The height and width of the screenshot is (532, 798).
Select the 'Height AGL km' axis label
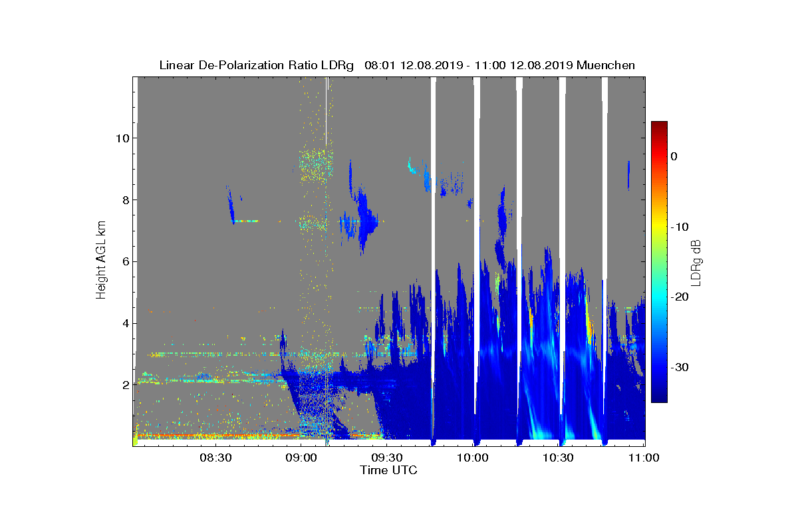[101, 259]
